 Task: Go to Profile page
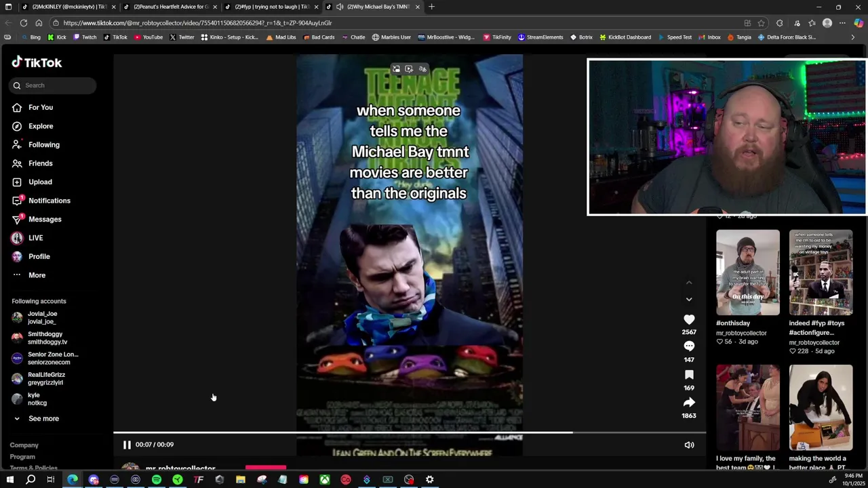pos(39,256)
